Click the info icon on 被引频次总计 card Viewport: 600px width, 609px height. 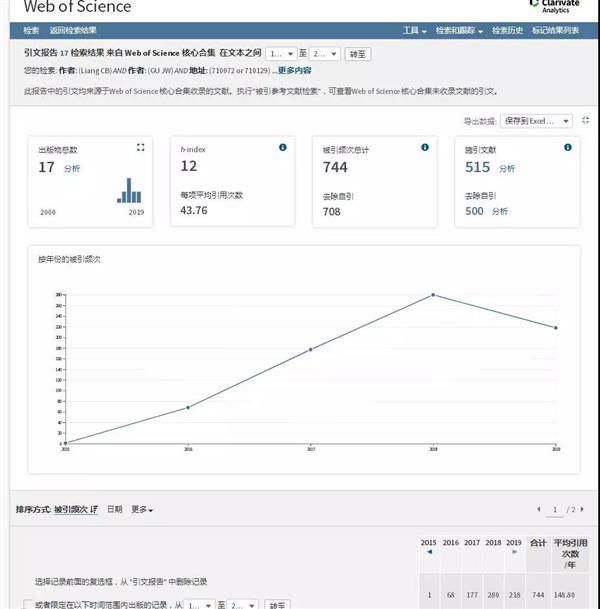425,147
